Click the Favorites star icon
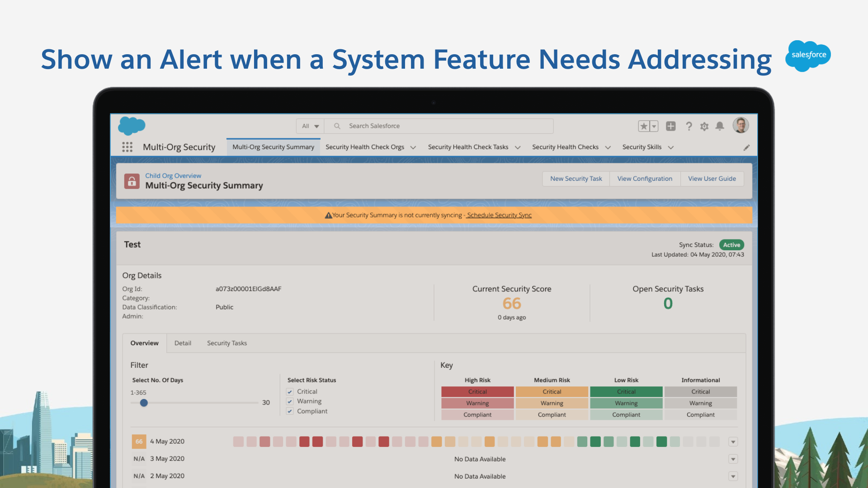Screen dimensions: 868x488 644,126
